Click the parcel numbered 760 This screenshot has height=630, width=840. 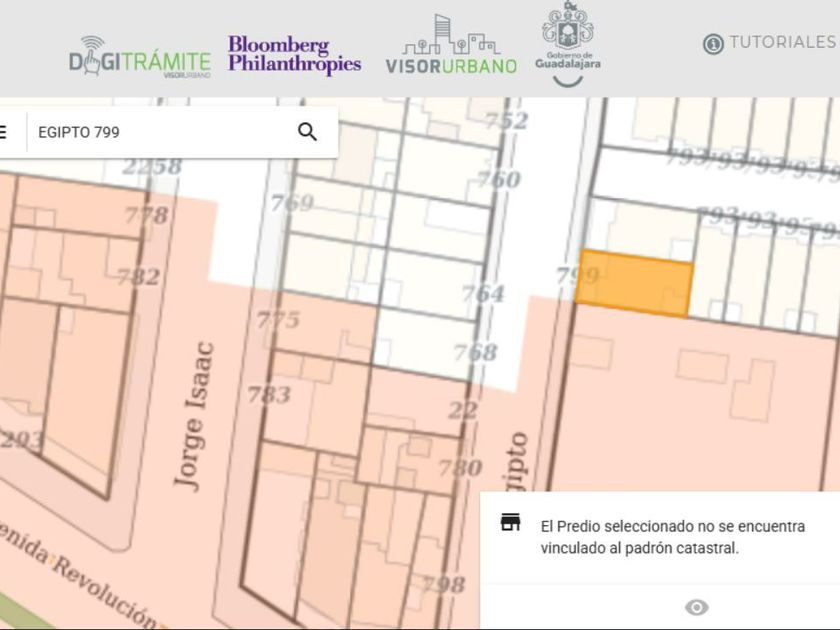click(x=499, y=178)
